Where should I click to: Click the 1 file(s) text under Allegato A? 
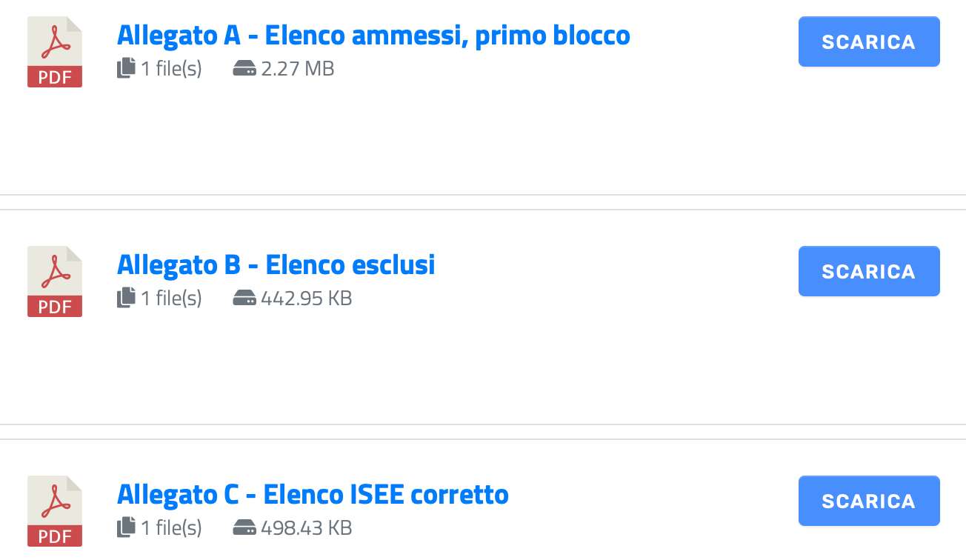pos(171,69)
